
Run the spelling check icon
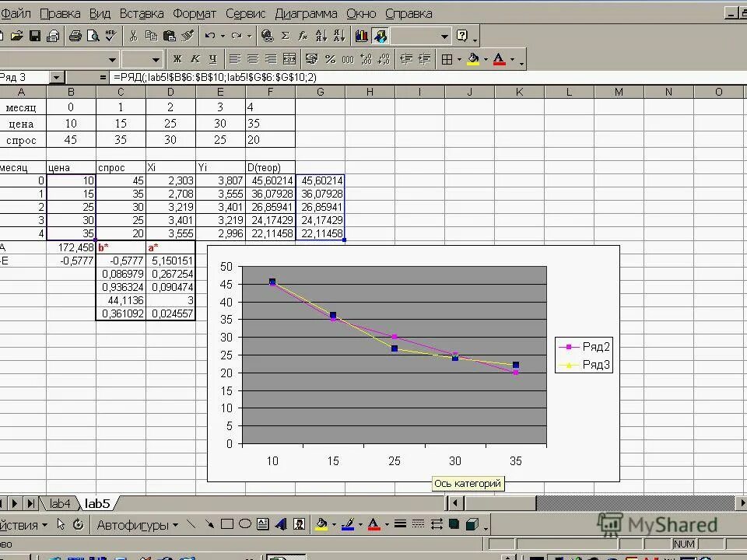click(111, 36)
